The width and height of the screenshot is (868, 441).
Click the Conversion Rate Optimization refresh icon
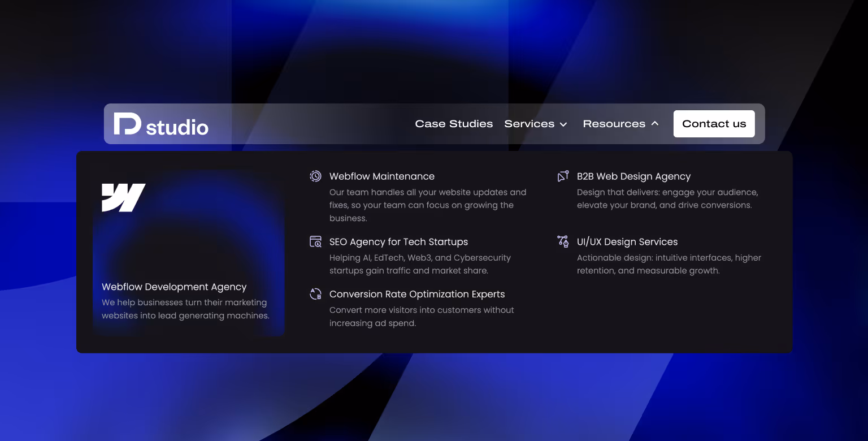click(x=315, y=294)
